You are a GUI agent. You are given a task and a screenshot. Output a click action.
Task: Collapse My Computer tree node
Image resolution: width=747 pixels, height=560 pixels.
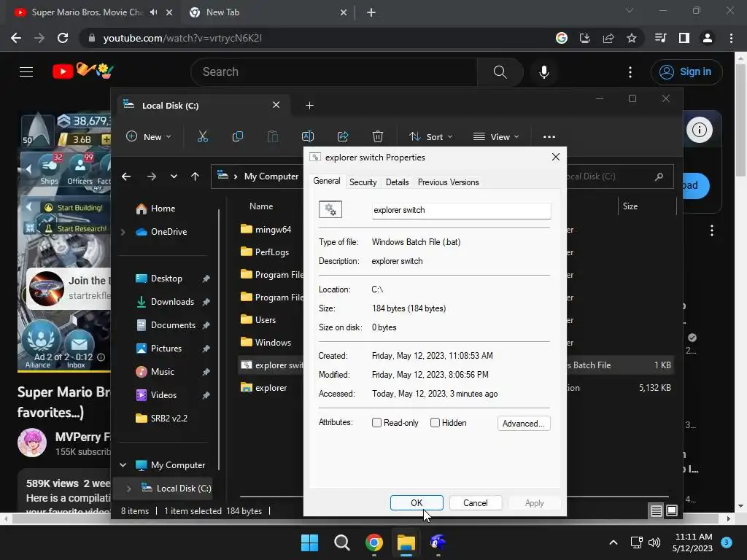coord(123,465)
